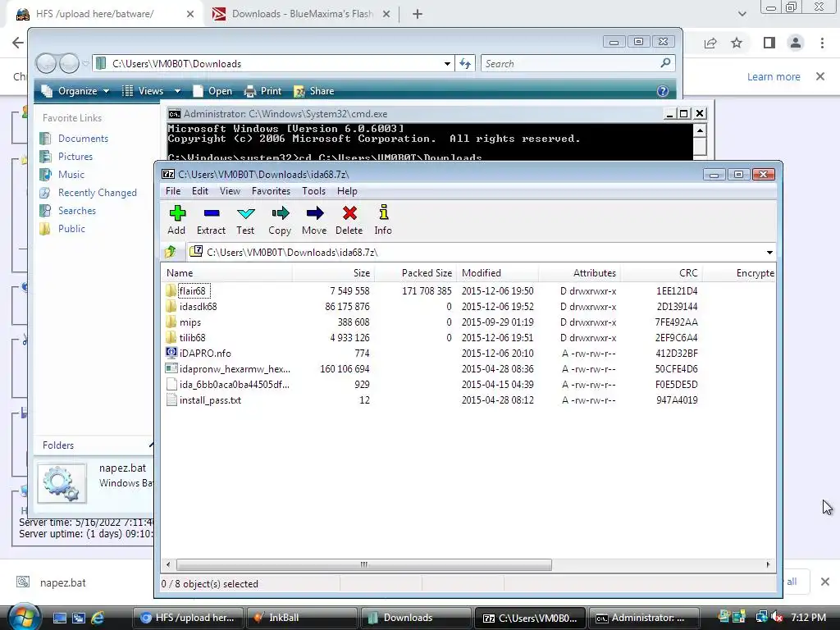Click the scroll right arrow in 7-Zip
840x630 pixels.
(x=768, y=564)
